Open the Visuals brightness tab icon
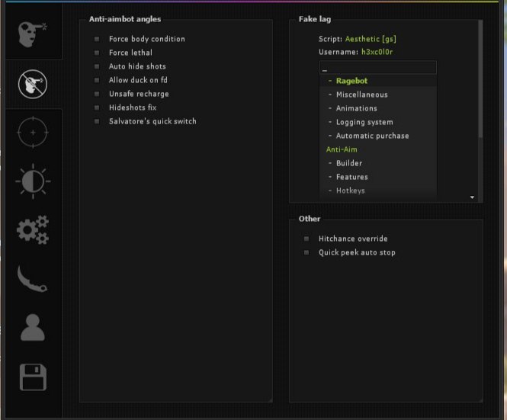This screenshot has height=420, width=507. [33, 181]
